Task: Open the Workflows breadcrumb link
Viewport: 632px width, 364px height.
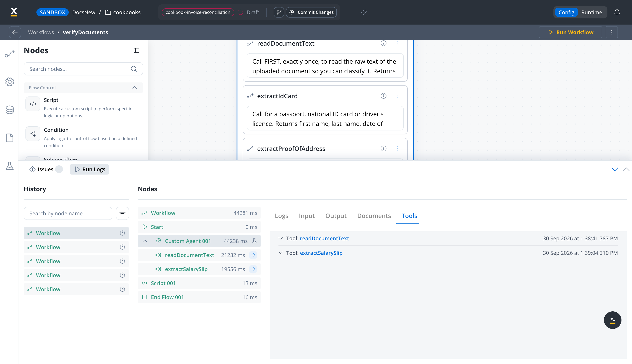Action: 41,32
